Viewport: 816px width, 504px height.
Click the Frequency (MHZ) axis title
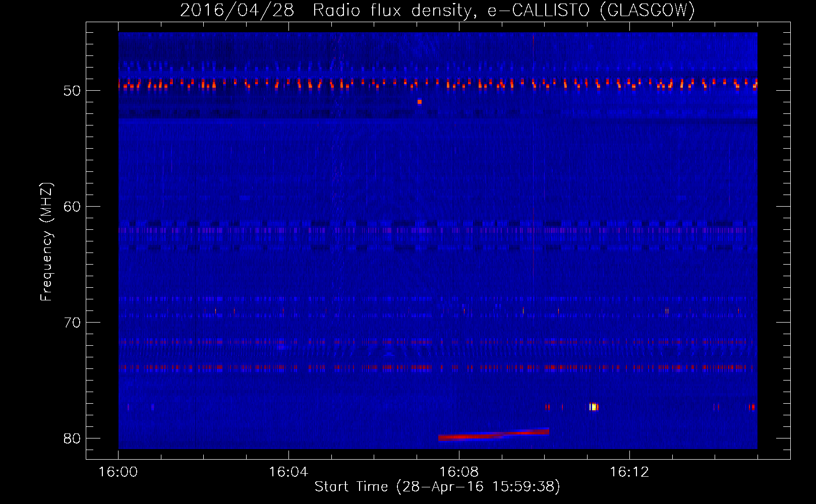coord(46,242)
